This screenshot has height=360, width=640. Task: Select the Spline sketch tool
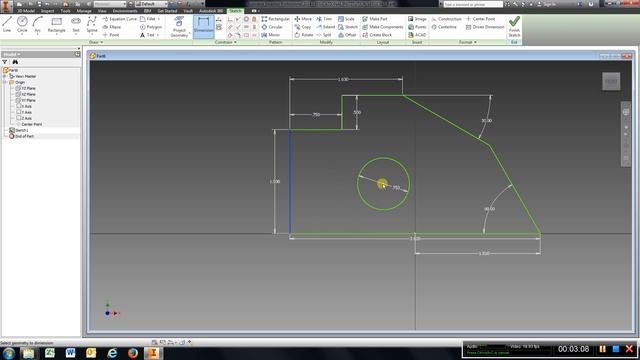[92, 24]
